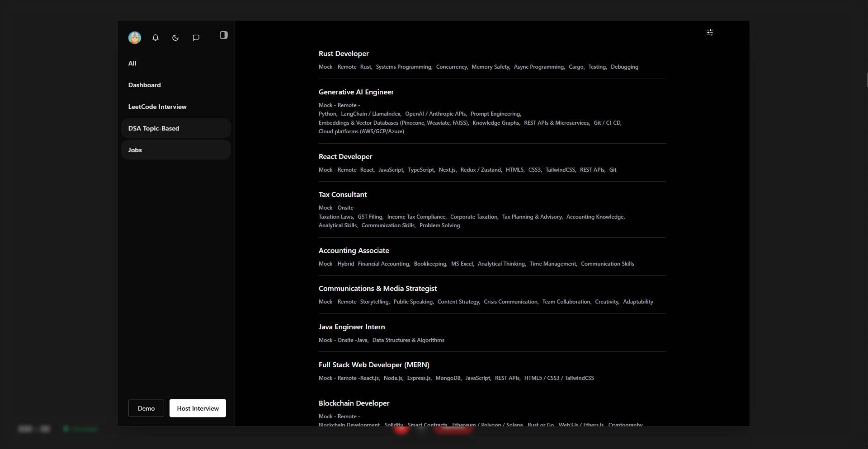Click the user avatar profile picture

point(135,37)
